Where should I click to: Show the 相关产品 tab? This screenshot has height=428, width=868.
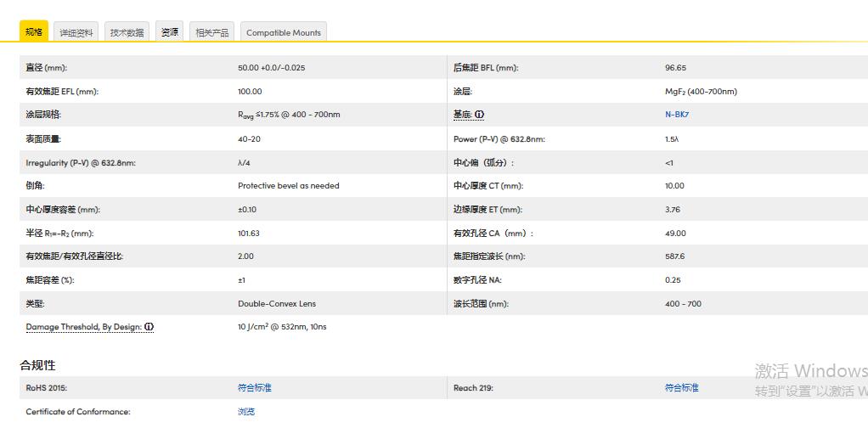(x=211, y=33)
